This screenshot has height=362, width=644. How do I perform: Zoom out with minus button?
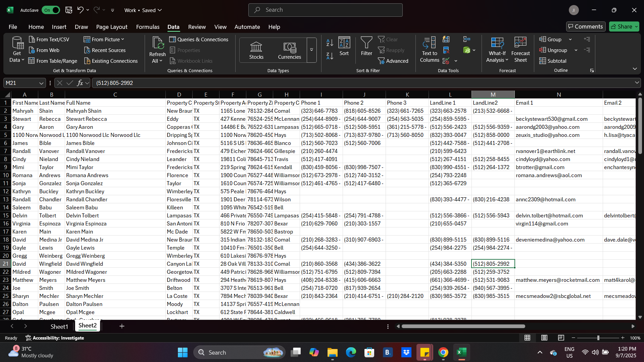574,338
